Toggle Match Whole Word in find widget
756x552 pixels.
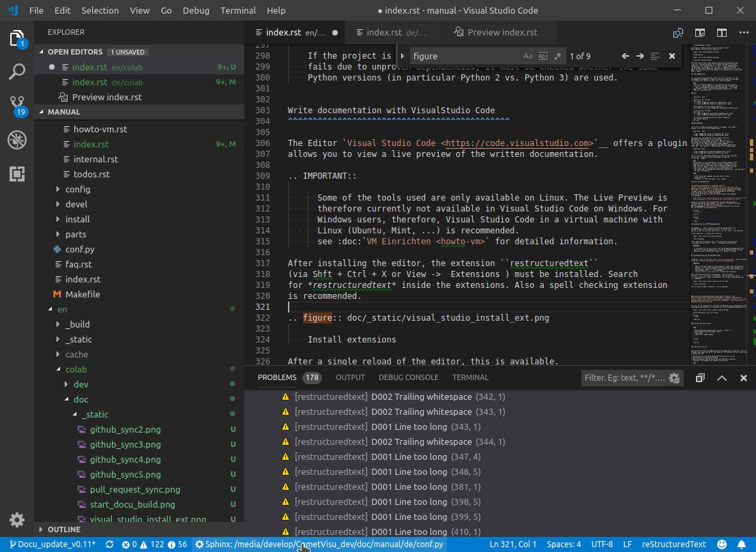click(543, 57)
